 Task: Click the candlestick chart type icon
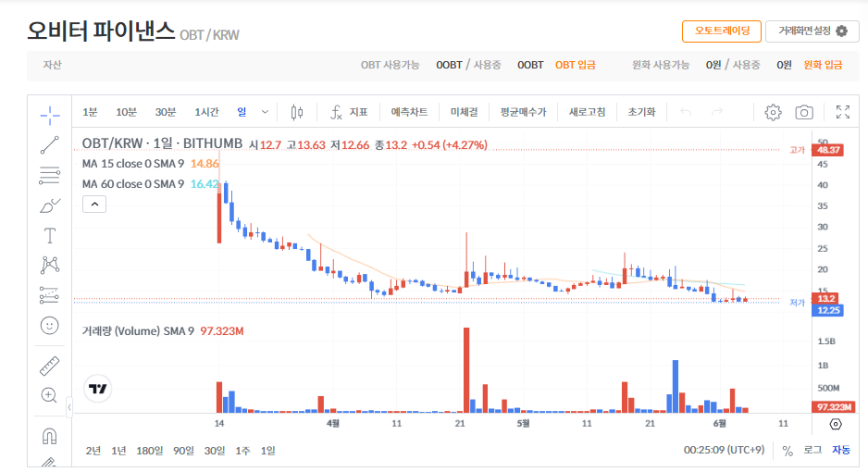(x=297, y=112)
